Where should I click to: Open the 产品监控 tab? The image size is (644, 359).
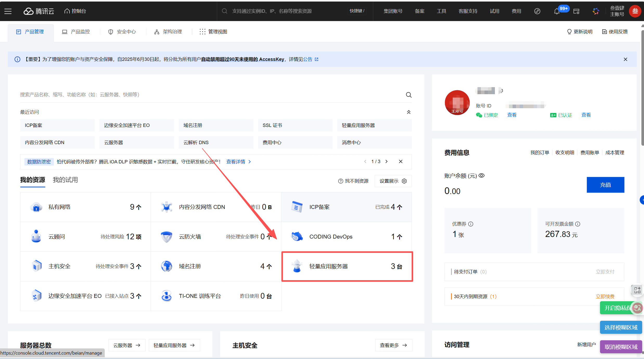point(76,32)
